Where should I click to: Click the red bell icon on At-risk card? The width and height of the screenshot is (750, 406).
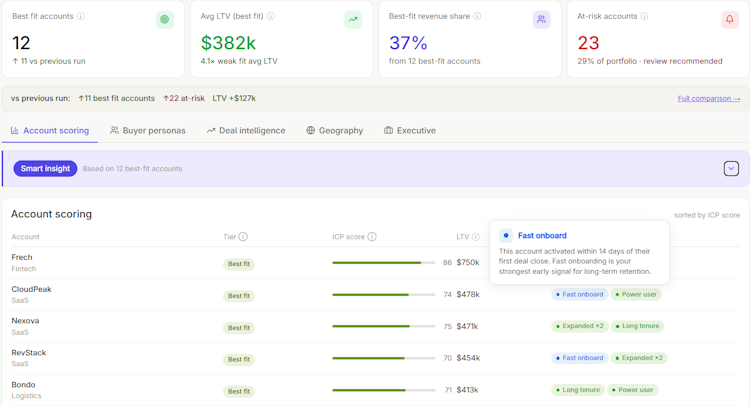729,20
